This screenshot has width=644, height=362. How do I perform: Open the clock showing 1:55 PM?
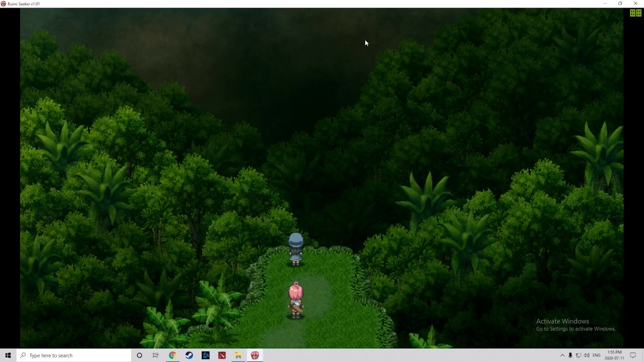614,355
